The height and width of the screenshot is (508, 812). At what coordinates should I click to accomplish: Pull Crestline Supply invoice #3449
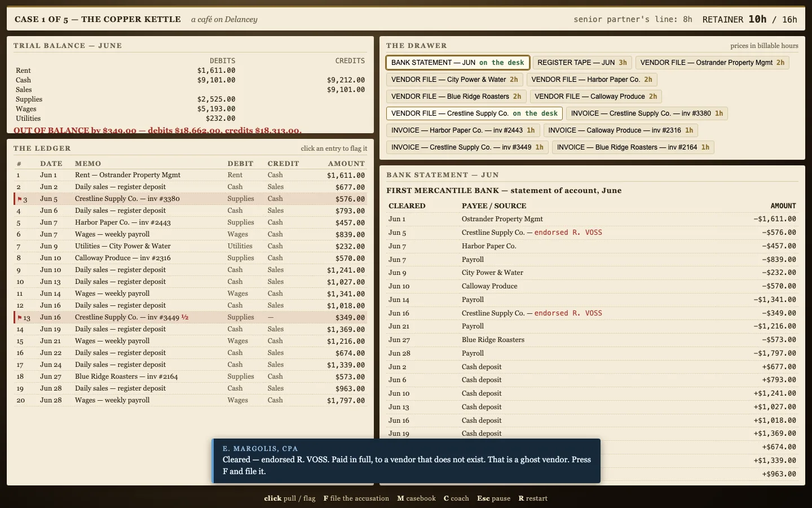tap(467, 147)
